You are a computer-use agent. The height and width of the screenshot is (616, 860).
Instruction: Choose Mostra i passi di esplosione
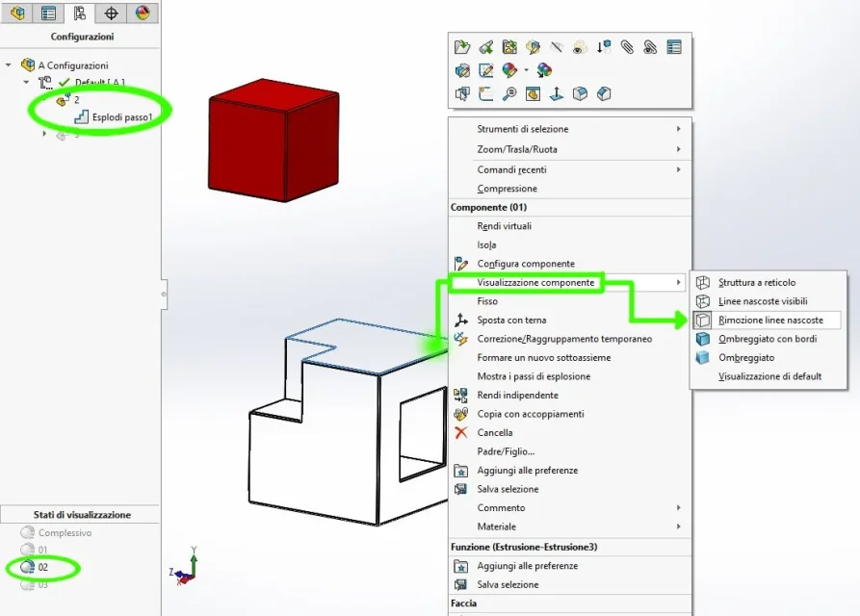point(570,376)
